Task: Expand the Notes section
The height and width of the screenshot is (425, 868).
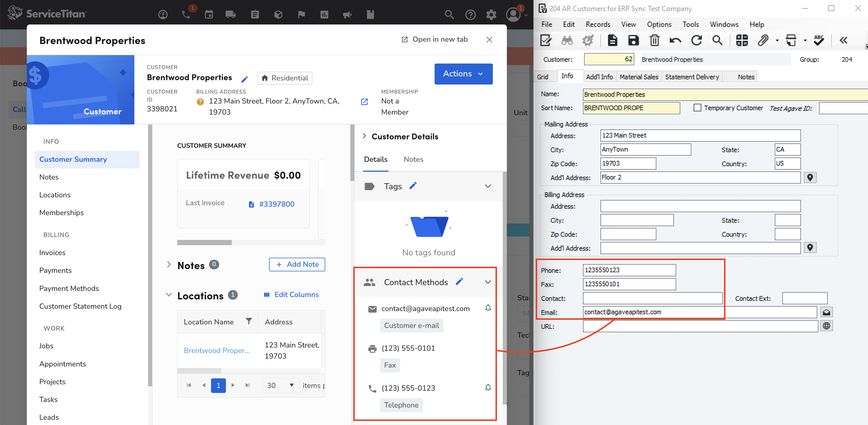Action: [169, 265]
